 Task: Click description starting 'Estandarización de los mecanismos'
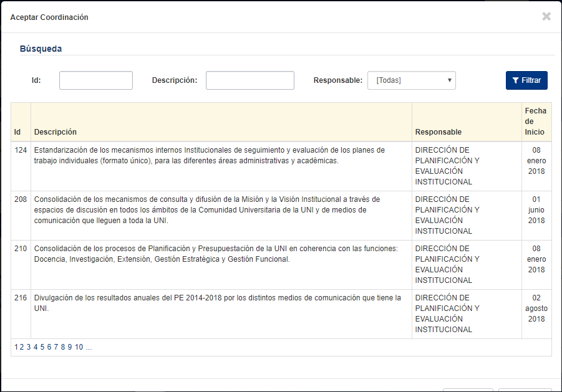point(210,155)
